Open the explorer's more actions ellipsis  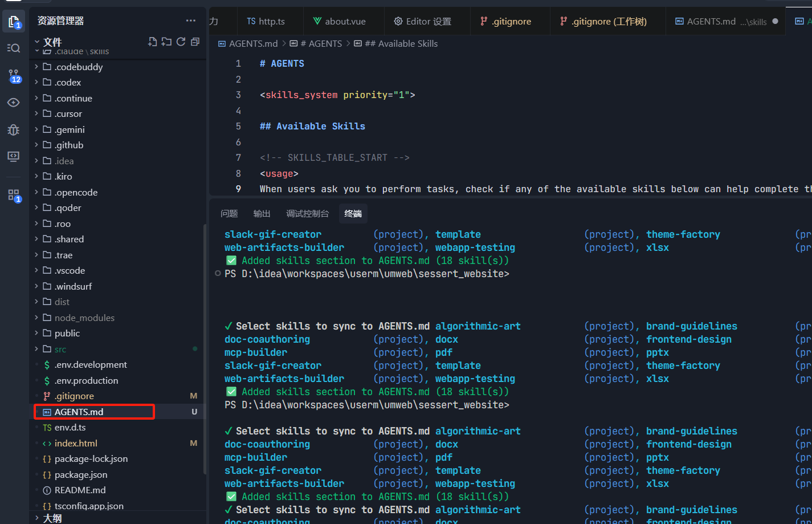point(190,21)
